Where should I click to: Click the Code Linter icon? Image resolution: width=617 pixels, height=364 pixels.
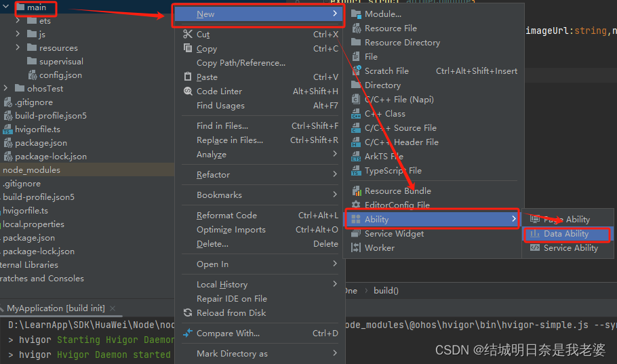[188, 91]
